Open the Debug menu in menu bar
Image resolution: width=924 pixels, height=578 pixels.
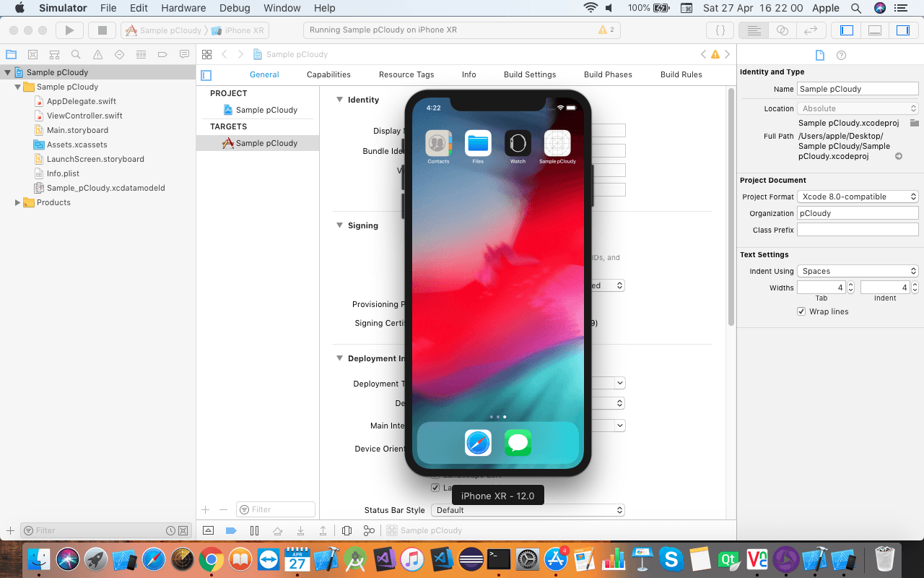click(235, 8)
